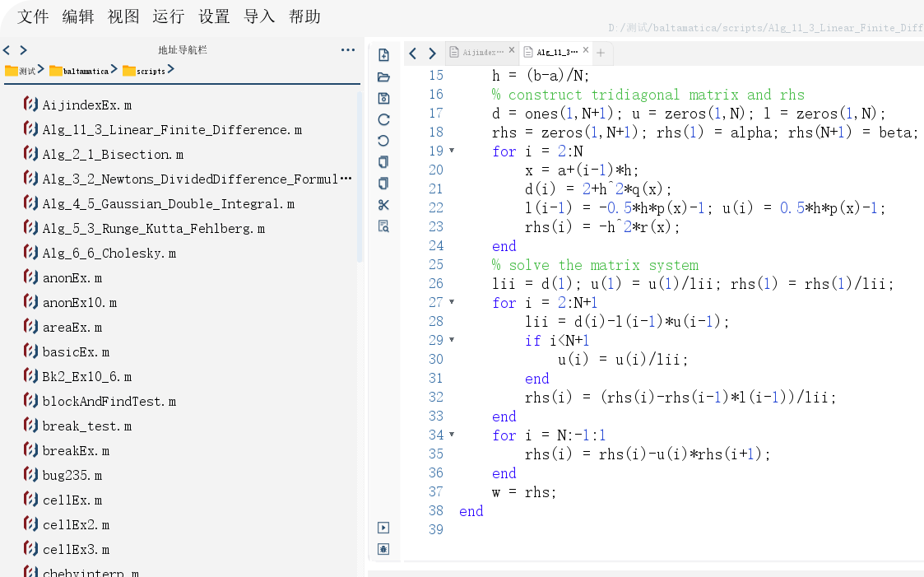Open find in document icon
This screenshot has width=924, height=577.
click(x=383, y=226)
